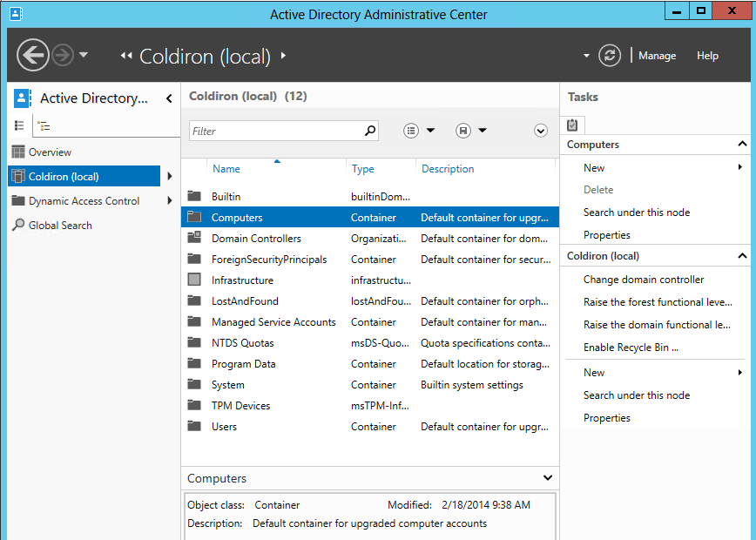The width and height of the screenshot is (756, 540).
Task: Expand breadcrumb arrow after Coldiron (local)
Action: (283, 56)
